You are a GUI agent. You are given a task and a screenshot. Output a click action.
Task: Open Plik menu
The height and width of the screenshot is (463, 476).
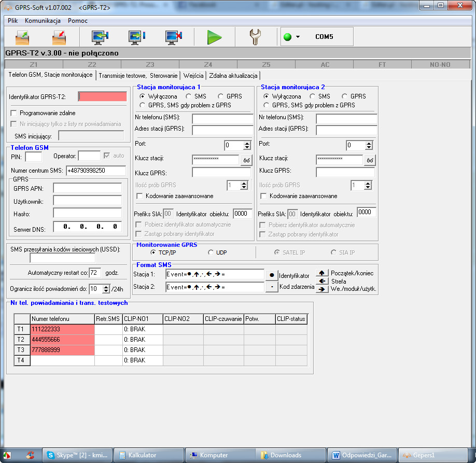[x=13, y=21]
